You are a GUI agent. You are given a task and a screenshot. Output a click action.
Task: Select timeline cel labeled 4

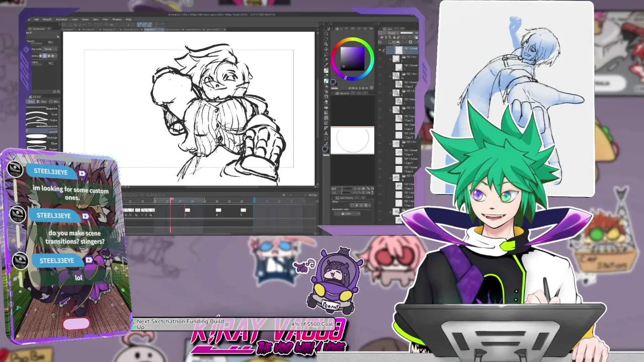(x=218, y=211)
